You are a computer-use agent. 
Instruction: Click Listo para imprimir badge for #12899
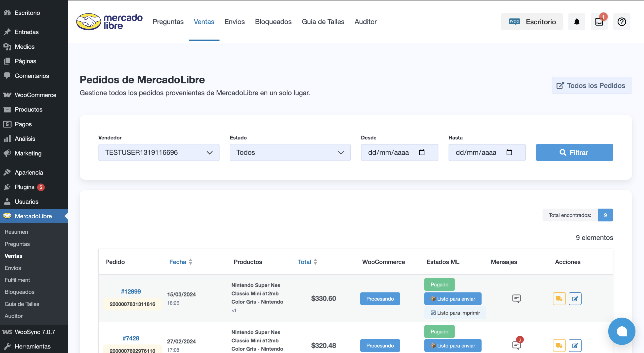pyautogui.click(x=455, y=313)
